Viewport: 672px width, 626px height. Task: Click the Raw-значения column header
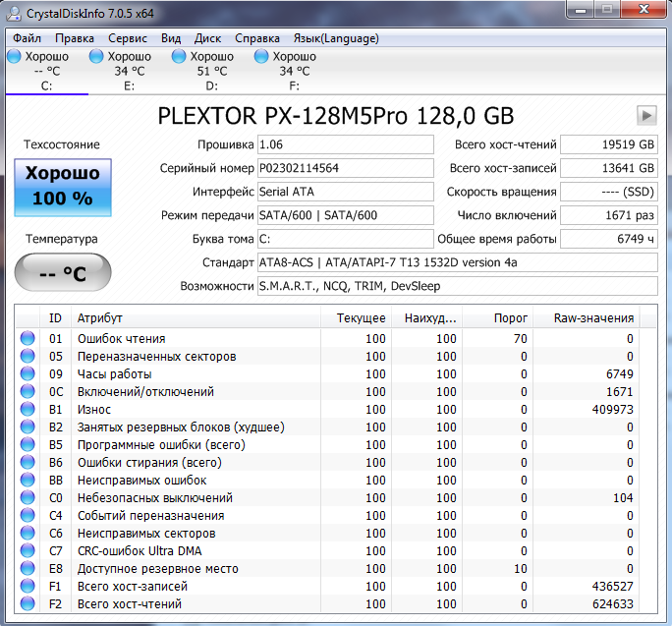(587, 318)
